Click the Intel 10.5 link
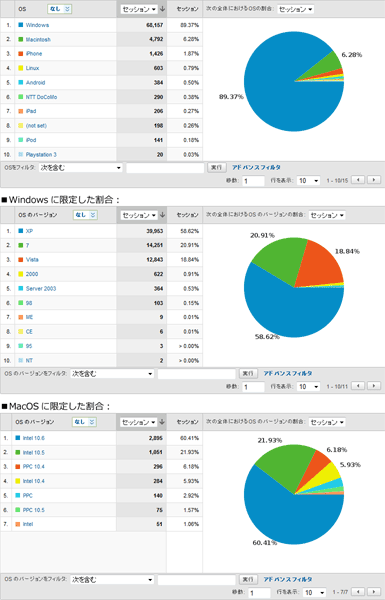Screen dimensions: 385x600 33,452
